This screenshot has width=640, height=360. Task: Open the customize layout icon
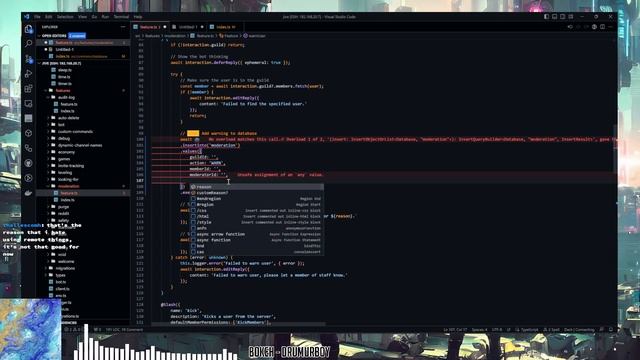(x=571, y=17)
